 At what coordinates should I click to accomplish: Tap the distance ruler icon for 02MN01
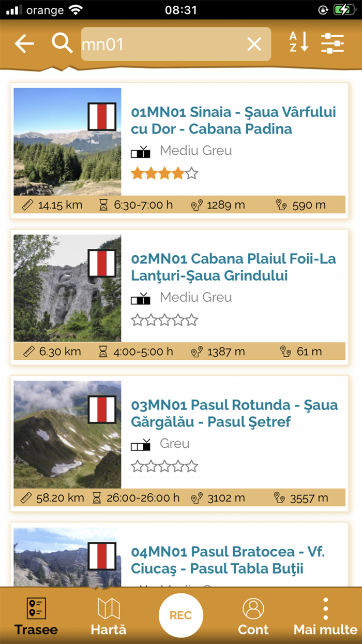pos(28,351)
